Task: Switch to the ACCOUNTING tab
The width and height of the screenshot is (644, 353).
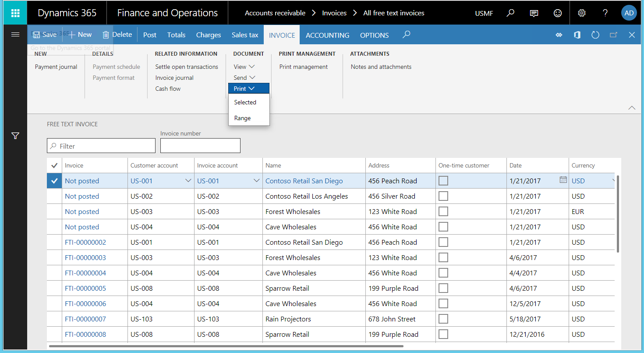Action: [x=327, y=35]
